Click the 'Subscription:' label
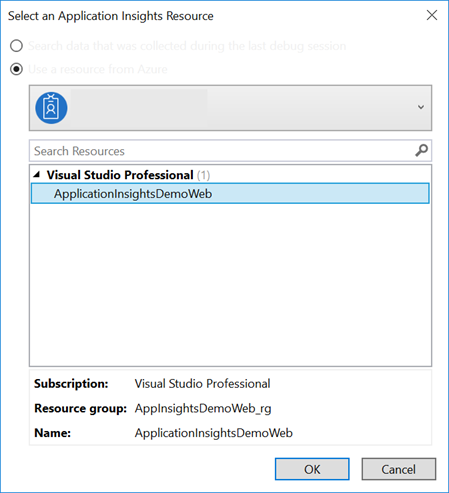Viewport: 449px width, 493px height. pyautogui.click(x=71, y=384)
